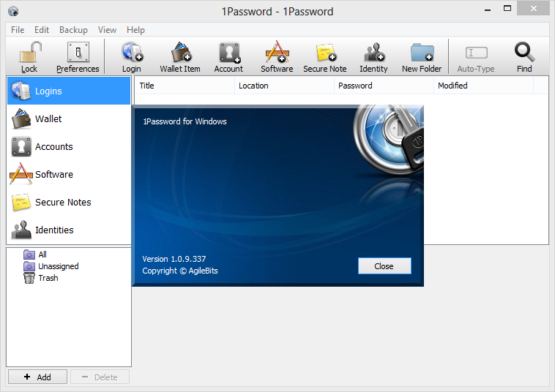This screenshot has height=392, width=555.
Task: View the Secure Notes category
Action: (x=69, y=202)
